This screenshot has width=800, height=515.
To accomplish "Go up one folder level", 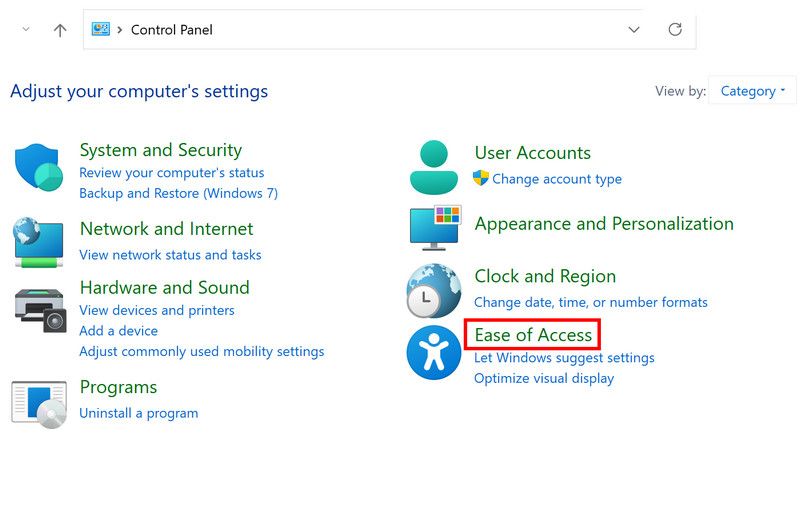I will [x=60, y=30].
